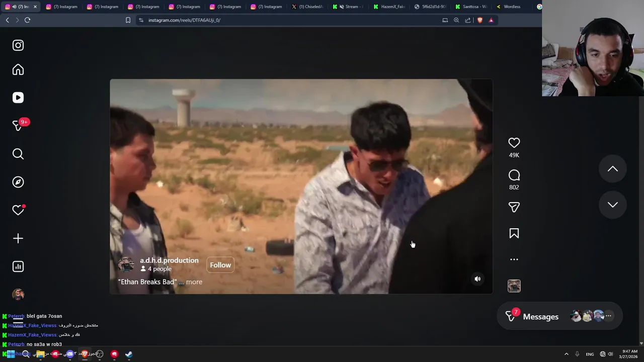Screen dimensions: 644x362
Task: Open Notifications heart icon in sidebar
Action: coord(18,210)
